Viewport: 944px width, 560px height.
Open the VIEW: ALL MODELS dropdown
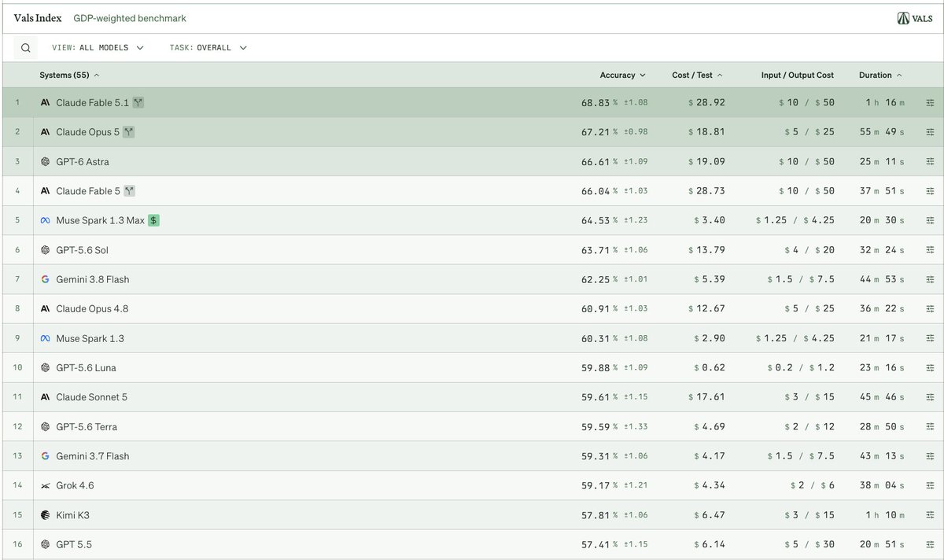(98, 48)
